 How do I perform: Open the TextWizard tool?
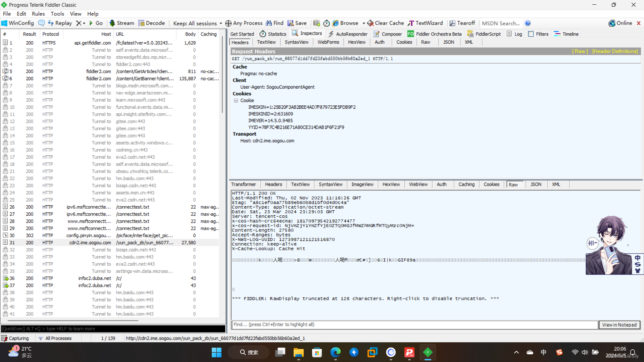[425, 23]
